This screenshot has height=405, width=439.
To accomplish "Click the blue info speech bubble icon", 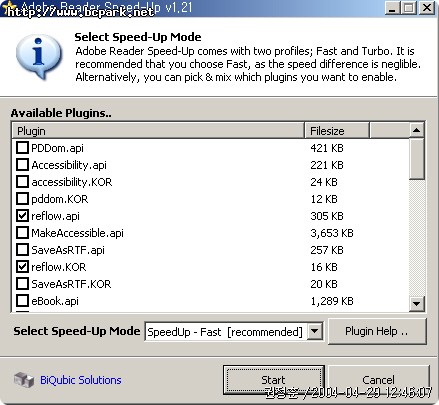I will click(39, 57).
